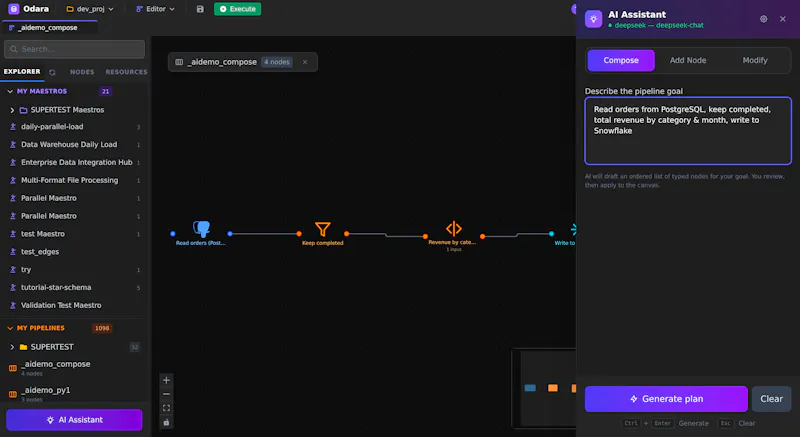Image resolution: width=800 pixels, height=437 pixels.
Task: Click the maestro icon beside try
Action: tap(13, 269)
